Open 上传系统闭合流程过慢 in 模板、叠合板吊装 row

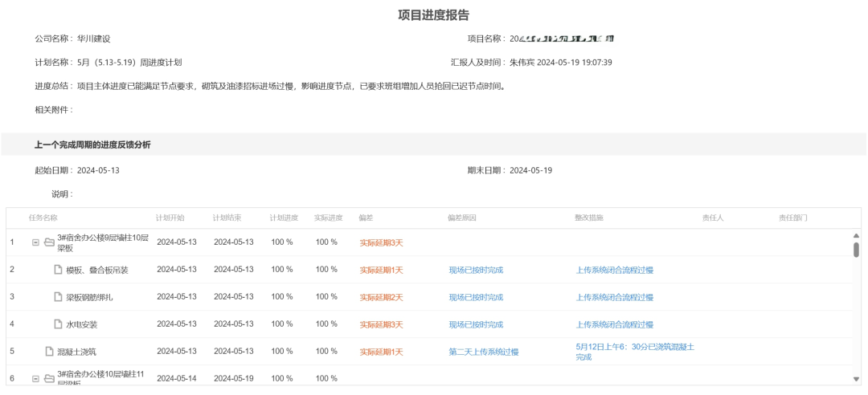[x=615, y=270]
